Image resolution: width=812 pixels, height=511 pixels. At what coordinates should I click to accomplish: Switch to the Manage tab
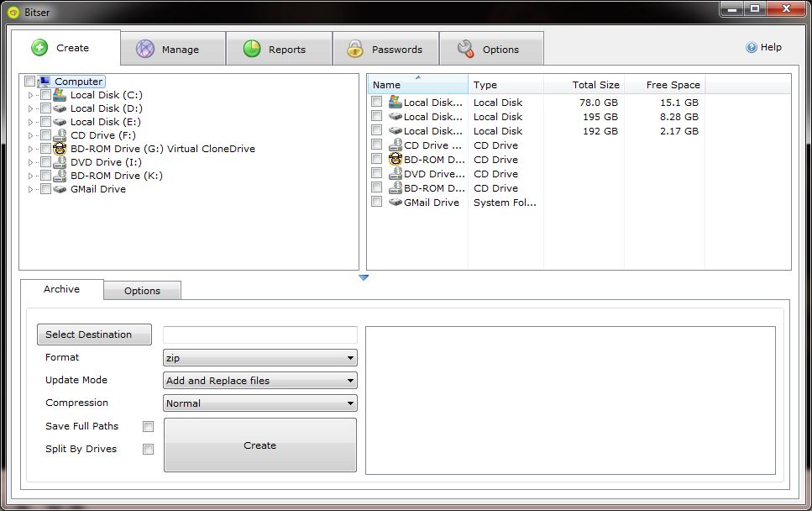(x=173, y=49)
